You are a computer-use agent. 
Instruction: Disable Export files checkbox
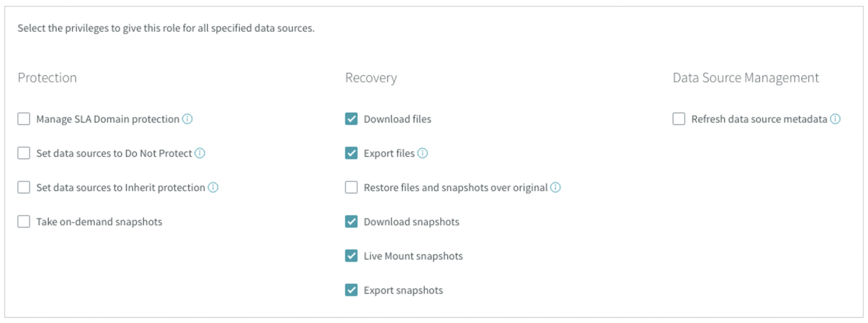tap(351, 153)
